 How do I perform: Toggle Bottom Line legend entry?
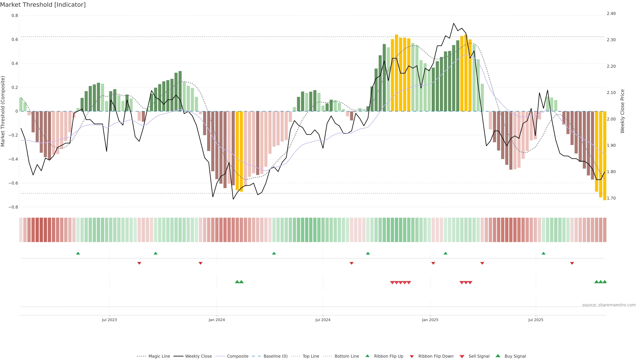click(346, 356)
